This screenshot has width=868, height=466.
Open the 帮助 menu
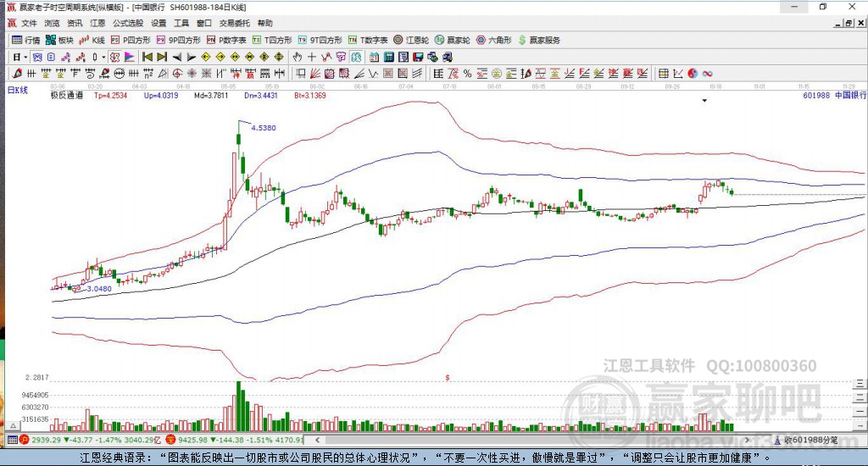click(x=265, y=23)
